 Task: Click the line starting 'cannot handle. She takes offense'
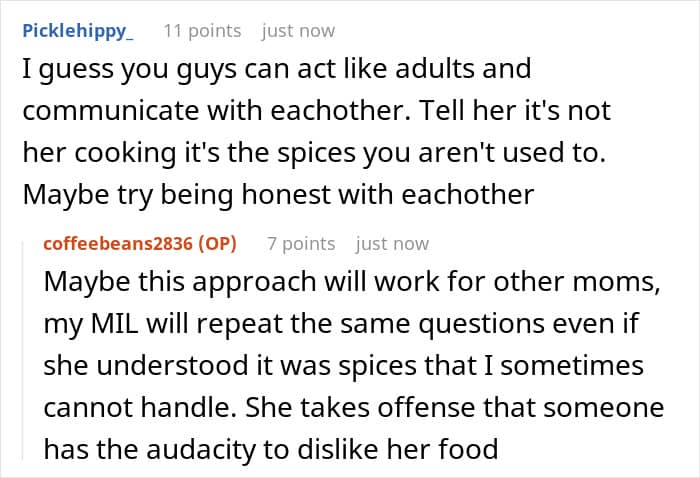(x=353, y=406)
